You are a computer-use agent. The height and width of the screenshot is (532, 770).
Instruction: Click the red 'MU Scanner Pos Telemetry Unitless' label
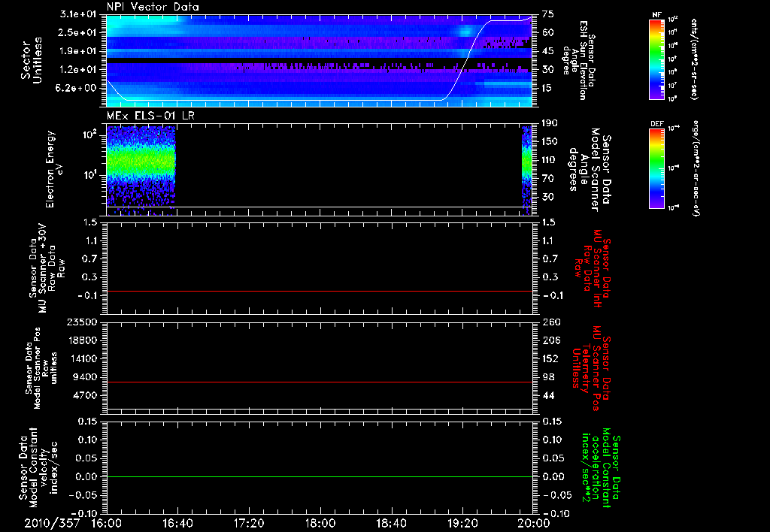[591, 368]
